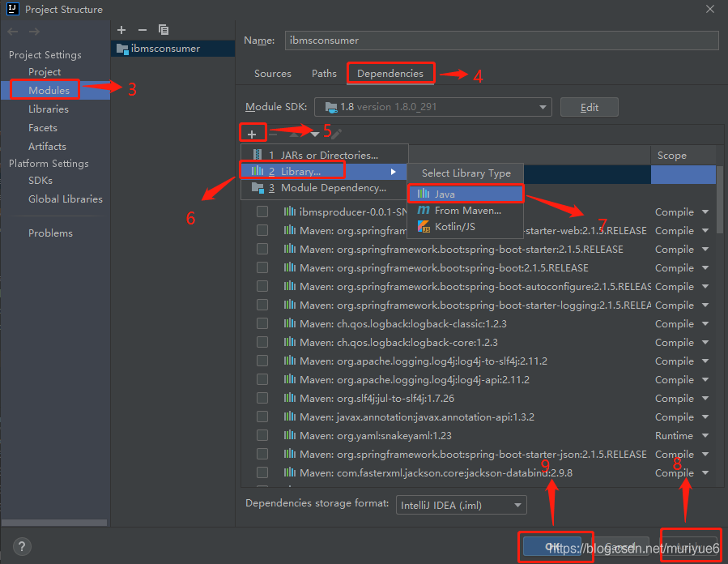
Task: Toggle export checkbox for log4j-to-slf4j:2.11.2
Action: pos(262,361)
